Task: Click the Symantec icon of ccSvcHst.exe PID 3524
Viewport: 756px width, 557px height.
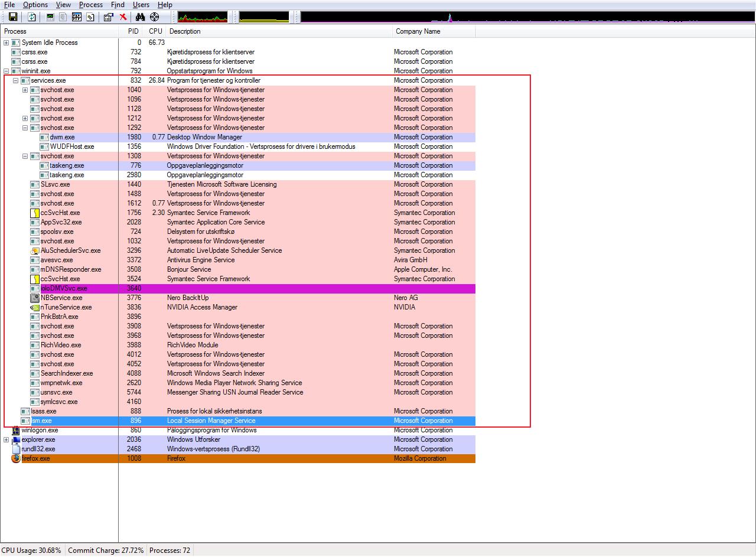Action: tap(35, 279)
